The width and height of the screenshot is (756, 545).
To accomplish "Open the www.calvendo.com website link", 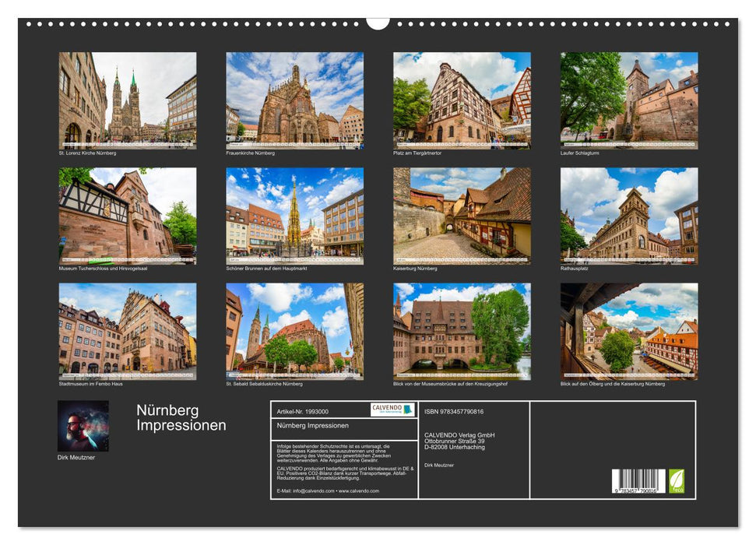I will (360, 491).
